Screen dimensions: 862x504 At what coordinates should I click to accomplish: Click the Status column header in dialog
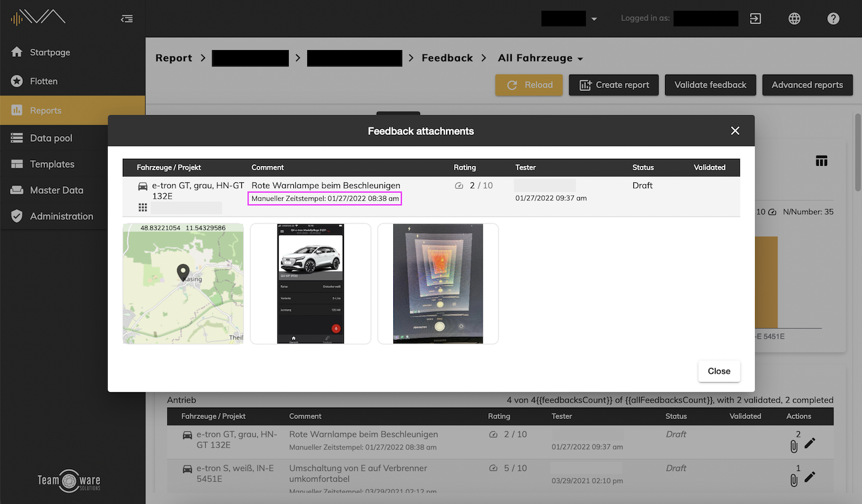pos(643,167)
